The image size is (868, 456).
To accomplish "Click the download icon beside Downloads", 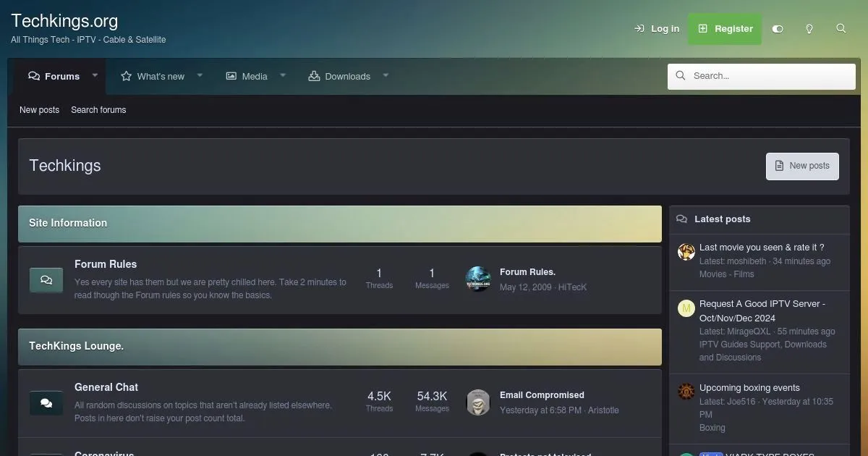I will (314, 76).
